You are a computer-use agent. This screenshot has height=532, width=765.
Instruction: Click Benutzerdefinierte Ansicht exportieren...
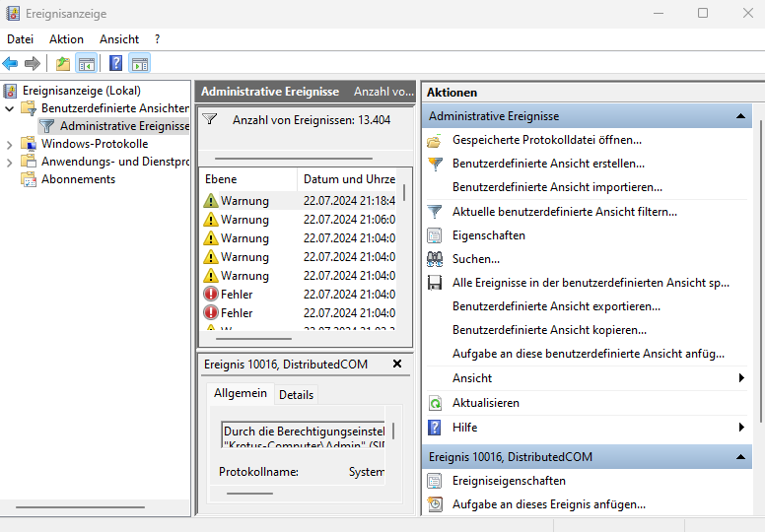pos(556,306)
